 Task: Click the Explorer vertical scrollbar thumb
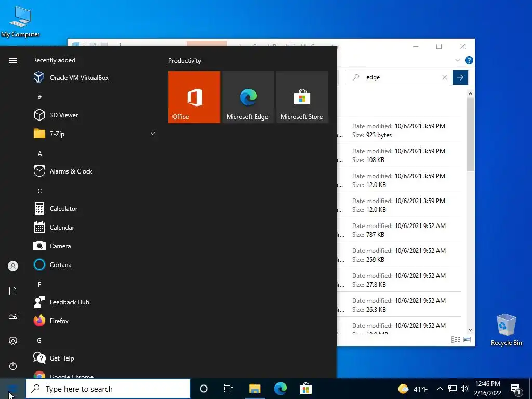(470, 135)
